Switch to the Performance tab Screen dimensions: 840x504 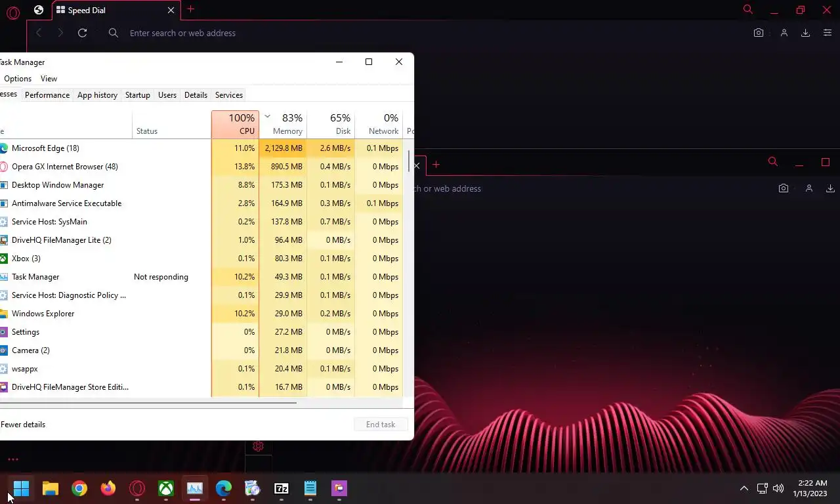click(47, 95)
